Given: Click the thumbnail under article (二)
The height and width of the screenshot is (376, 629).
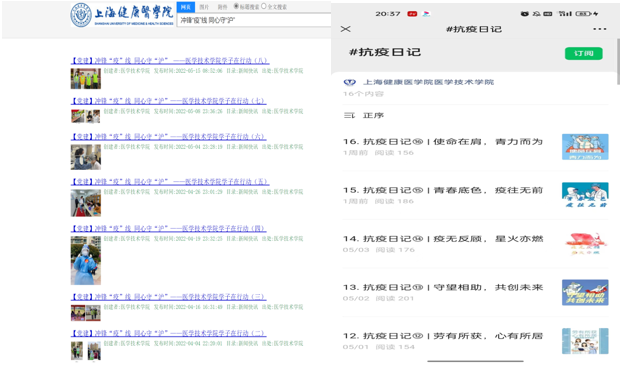Looking at the screenshot, I should [x=86, y=351].
